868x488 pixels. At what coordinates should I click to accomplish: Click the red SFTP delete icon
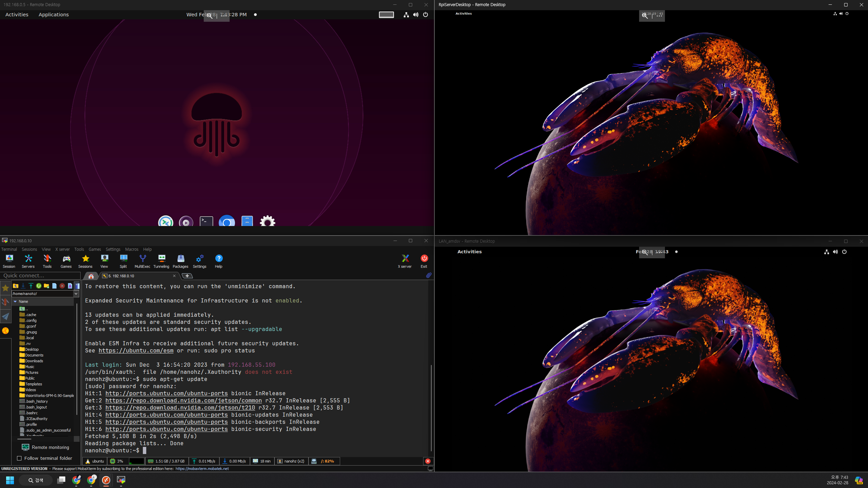click(x=62, y=286)
